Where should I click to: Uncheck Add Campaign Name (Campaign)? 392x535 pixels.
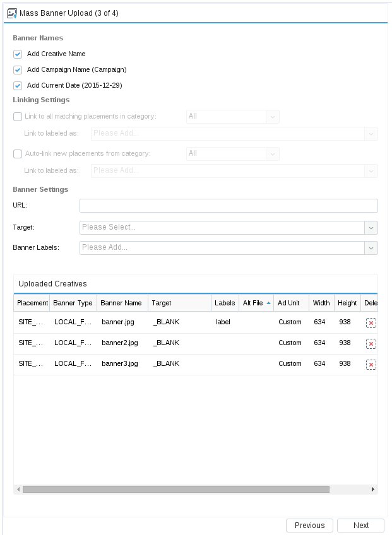click(x=18, y=69)
